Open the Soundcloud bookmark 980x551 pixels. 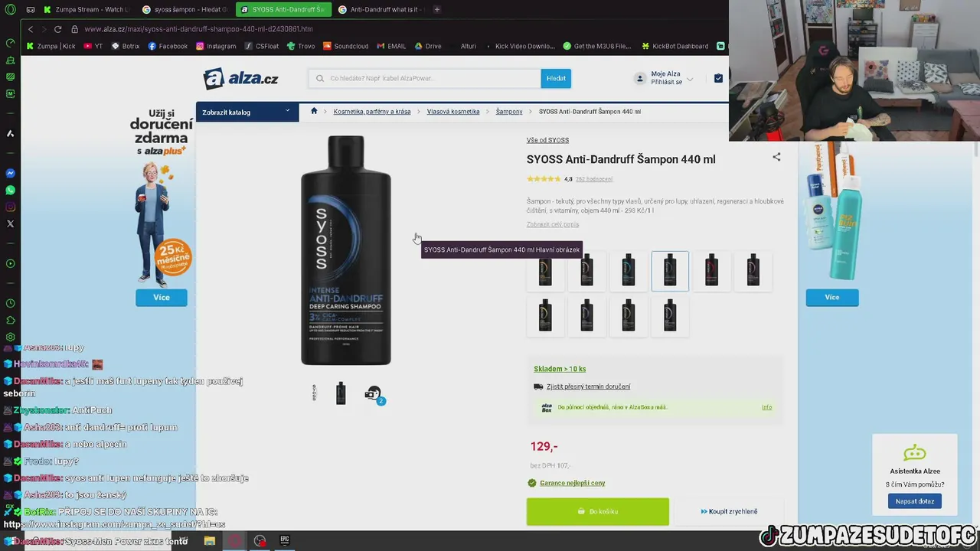pyautogui.click(x=345, y=46)
